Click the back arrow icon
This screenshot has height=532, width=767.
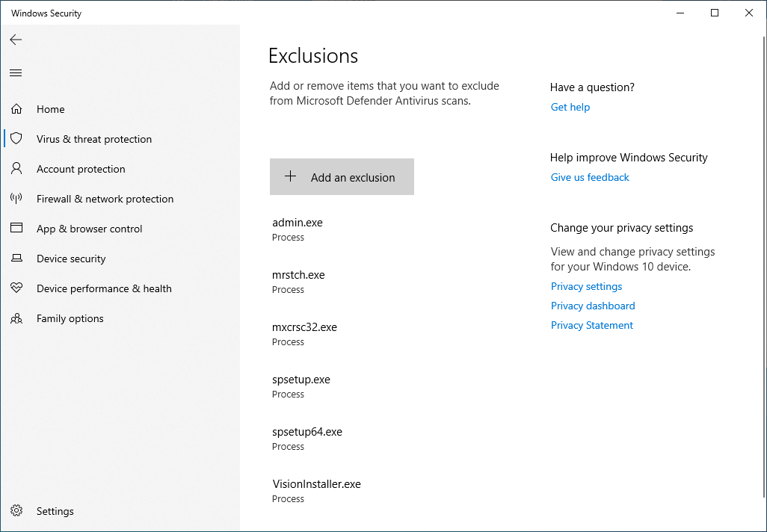pos(16,40)
